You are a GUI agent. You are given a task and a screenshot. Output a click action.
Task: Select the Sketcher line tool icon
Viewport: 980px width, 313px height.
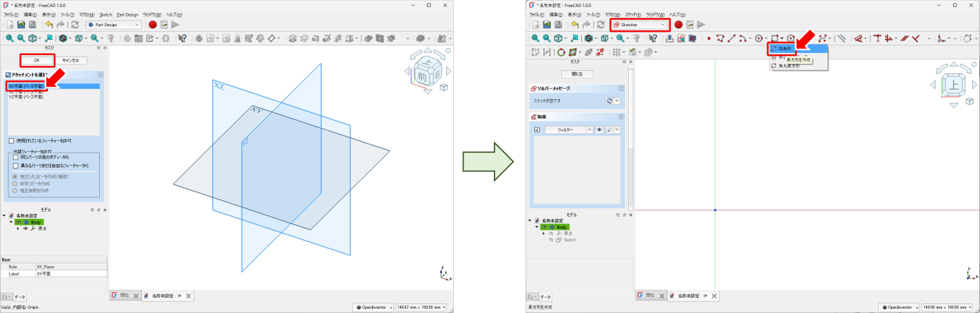pos(732,39)
